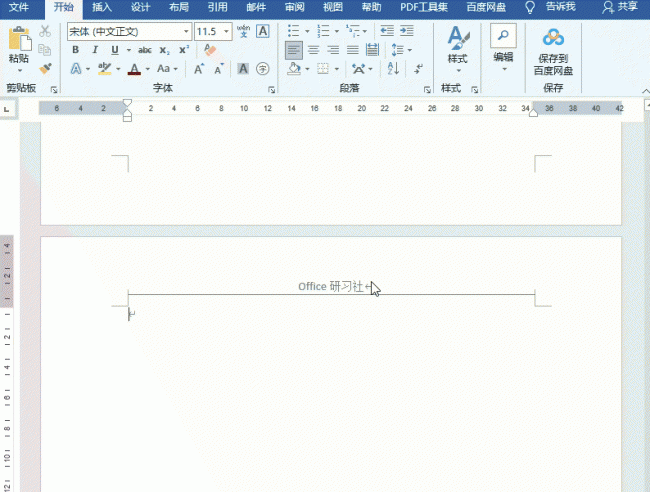Toggle align left
The width and height of the screenshot is (650, 492).
pyautogui.click(x=293, y=50)
